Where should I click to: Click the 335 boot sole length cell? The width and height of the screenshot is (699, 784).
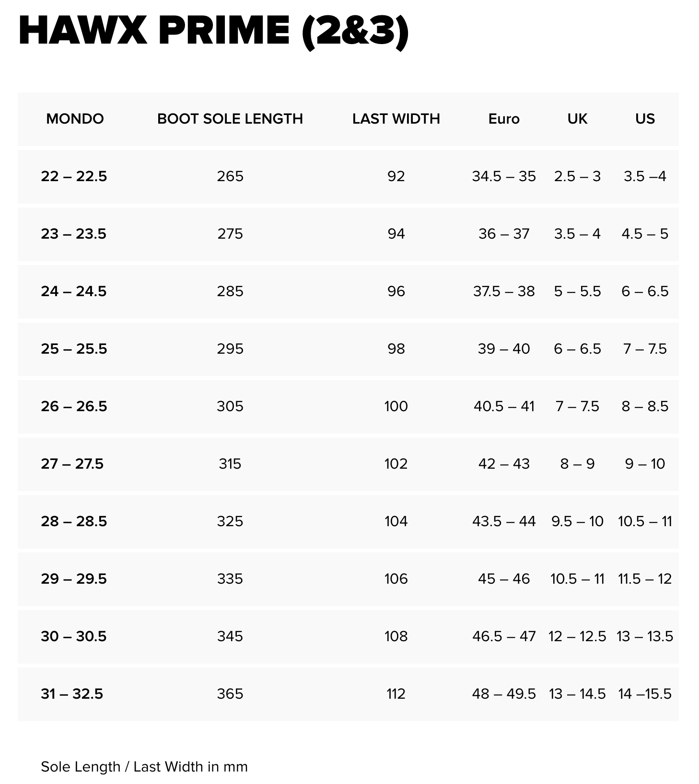click(230, 579)
